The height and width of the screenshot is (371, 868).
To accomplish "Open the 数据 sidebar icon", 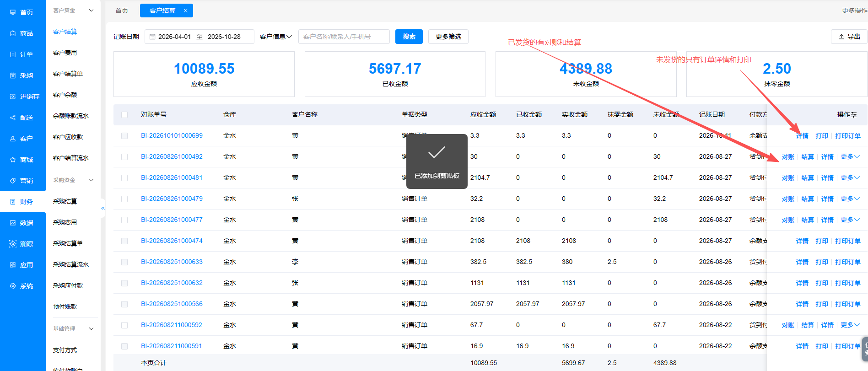I will click(x=13, y=223).
